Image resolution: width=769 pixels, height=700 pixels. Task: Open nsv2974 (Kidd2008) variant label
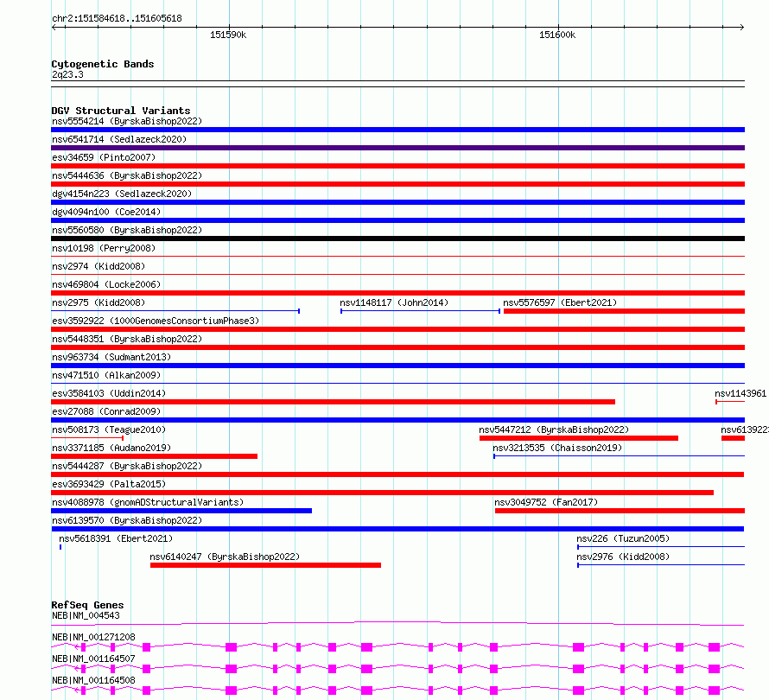click(x=99, y=266)
